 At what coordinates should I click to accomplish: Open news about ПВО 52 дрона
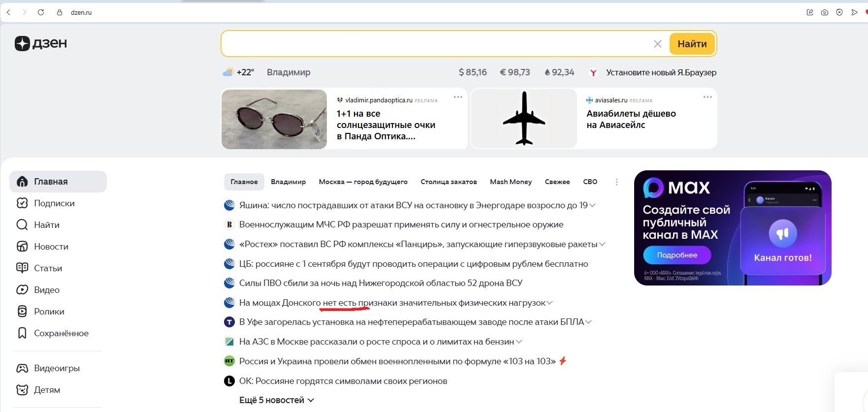point(381,283)
